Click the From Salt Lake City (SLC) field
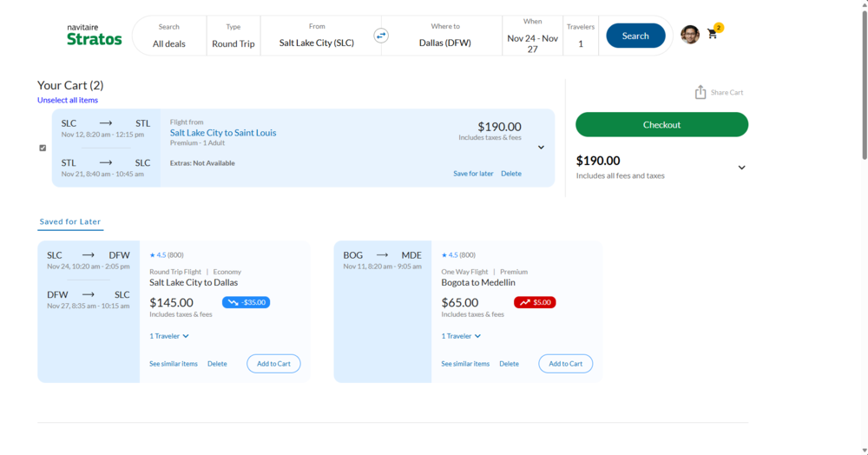Image resolution: width=868 pixels, height=455 pixels. pos(317,36)
